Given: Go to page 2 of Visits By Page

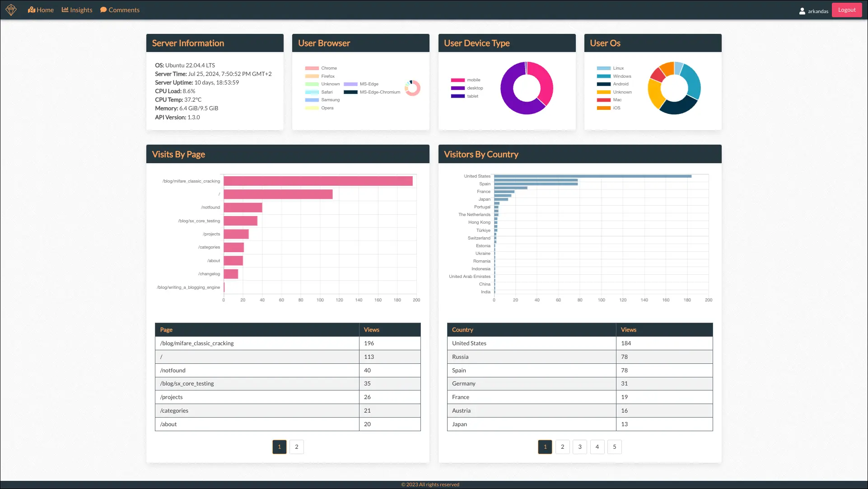Looking at the screenshot, I should (297, 447).
